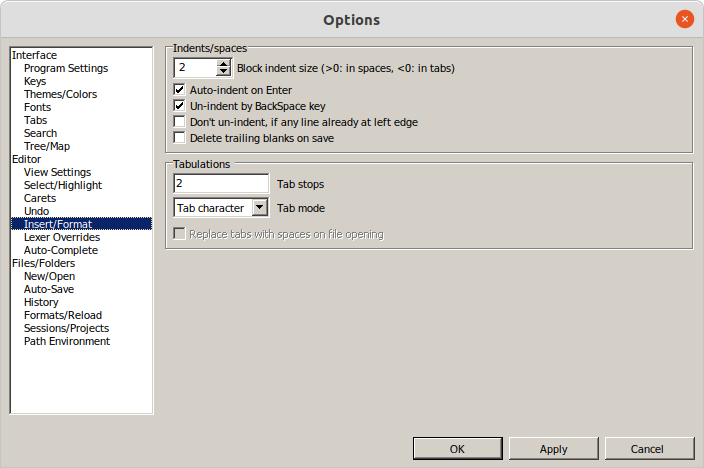This screenshot has width=704, height=468.
Task: Open New/Open options page
Action: click(x=49, y=276)
